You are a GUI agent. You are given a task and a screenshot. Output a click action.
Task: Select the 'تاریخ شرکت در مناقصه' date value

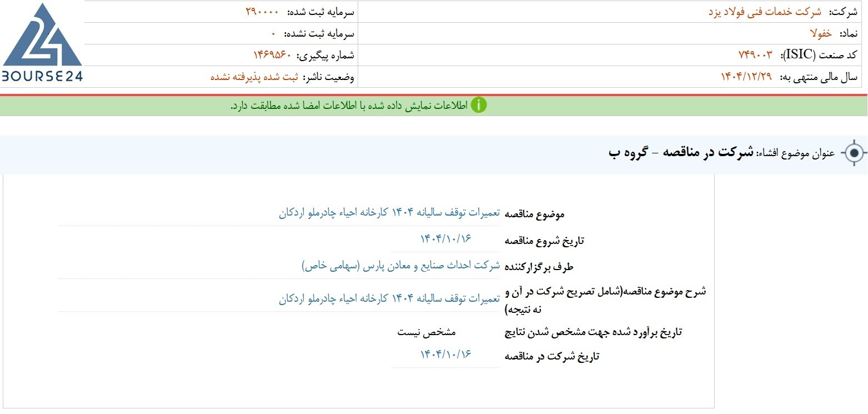pyautogui.click(x=445, y=354)
